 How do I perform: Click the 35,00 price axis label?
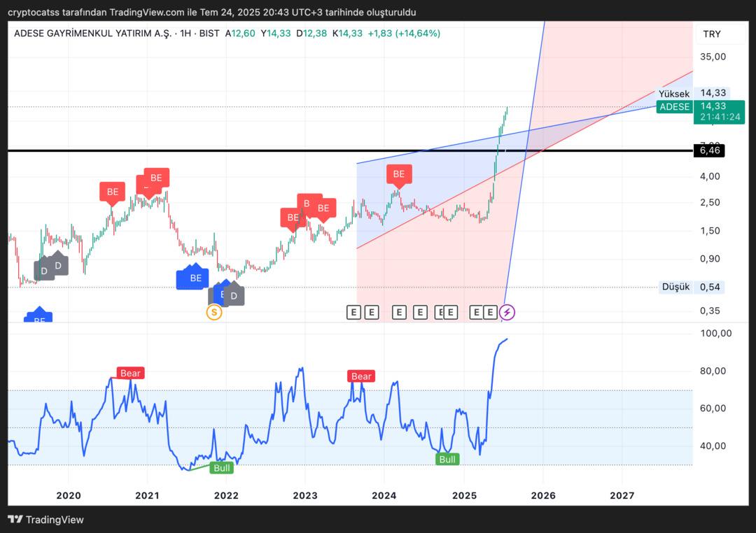click(713, 57)
